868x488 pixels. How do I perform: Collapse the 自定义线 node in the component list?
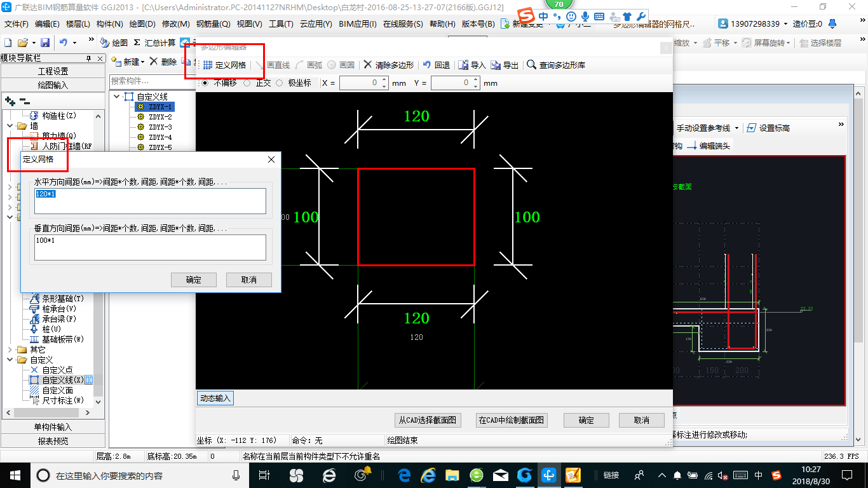[116, 97]
